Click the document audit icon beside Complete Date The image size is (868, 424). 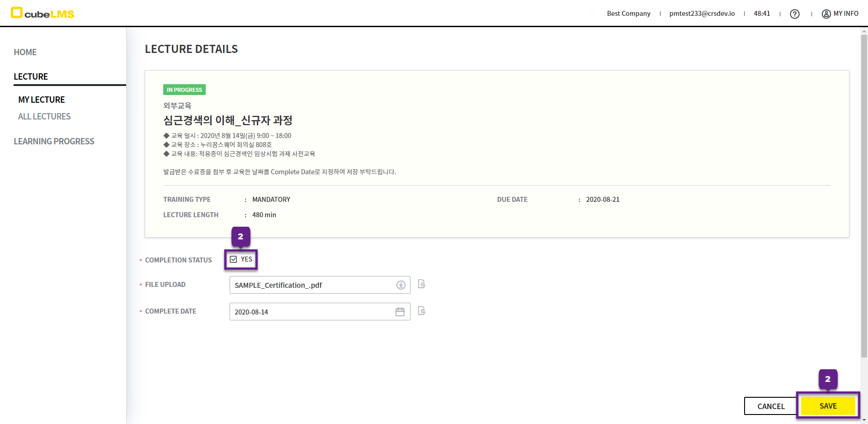[421, 311]
